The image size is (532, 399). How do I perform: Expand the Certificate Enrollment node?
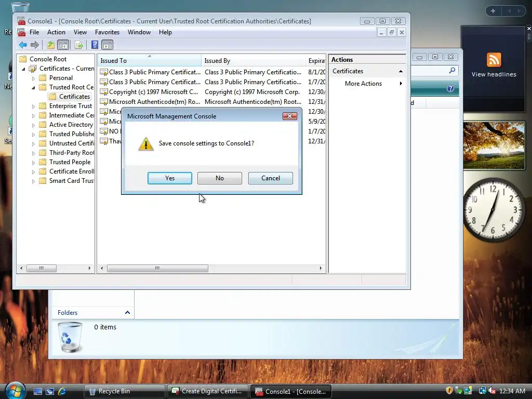33,172
